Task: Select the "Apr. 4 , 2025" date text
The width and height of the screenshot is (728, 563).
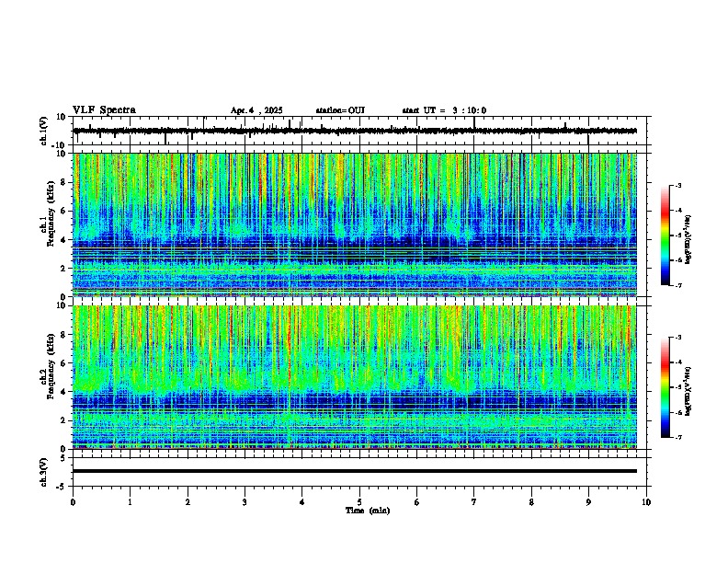Action: (x=256, y=110)
